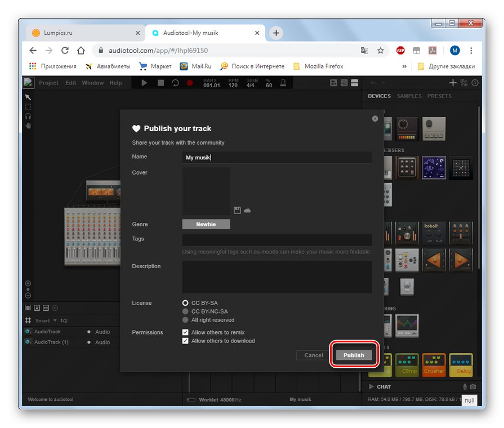This screenshot has width=504, height=428.
Task: Click the Tags input field
Action: [277, 240]
